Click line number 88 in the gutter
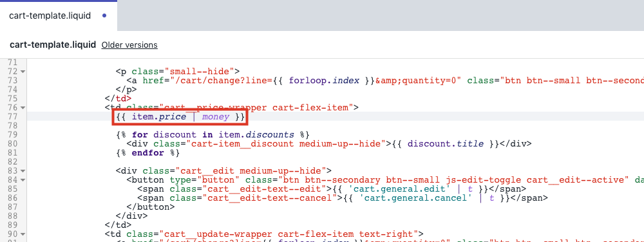 click(14, 216)
